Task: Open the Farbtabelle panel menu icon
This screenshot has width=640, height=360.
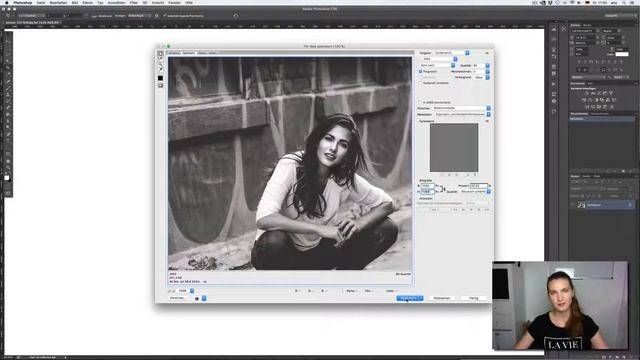Action: pos(487,121)
